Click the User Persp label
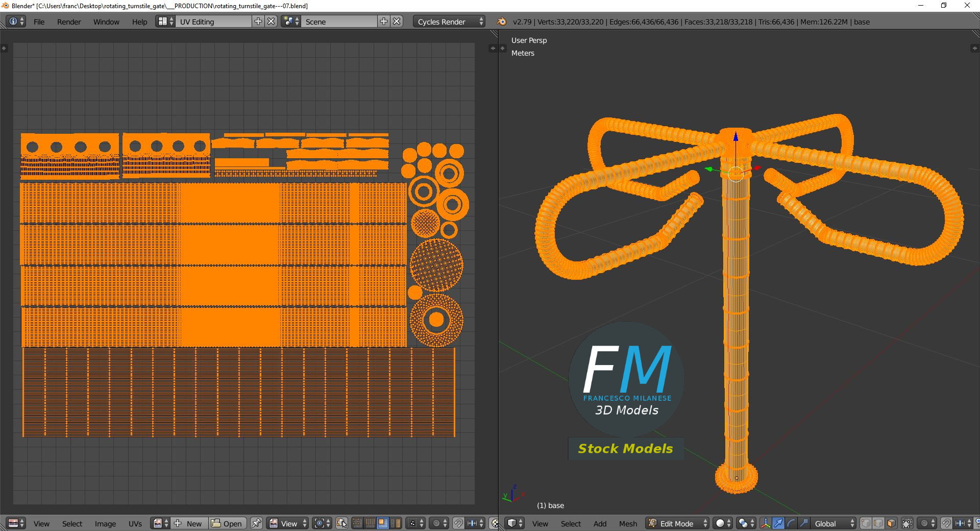The height and width of the screenshot is (531, 980). (529, 40)
